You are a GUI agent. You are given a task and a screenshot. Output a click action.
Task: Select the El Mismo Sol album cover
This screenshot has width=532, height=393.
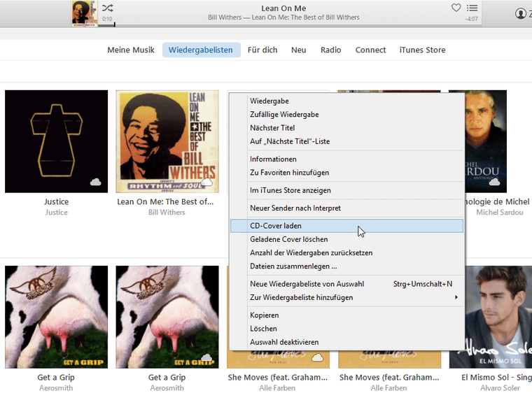point(498,317)
